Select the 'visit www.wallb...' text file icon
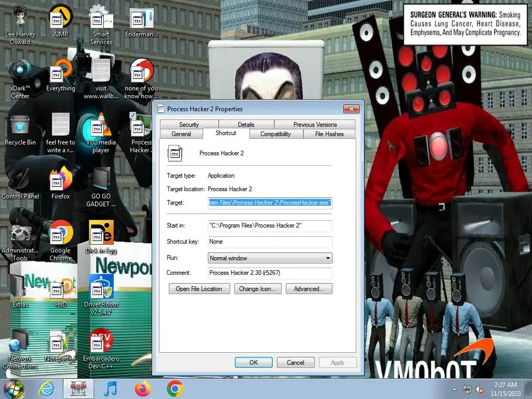This screenshot has height=399, width=532. pos(101,79)
